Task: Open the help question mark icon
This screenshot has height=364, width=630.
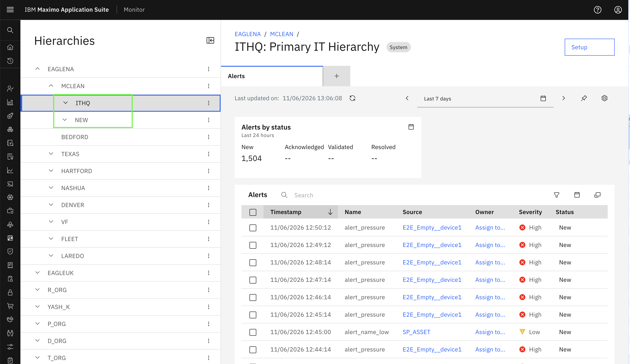Action: click(x=598, y=10)
